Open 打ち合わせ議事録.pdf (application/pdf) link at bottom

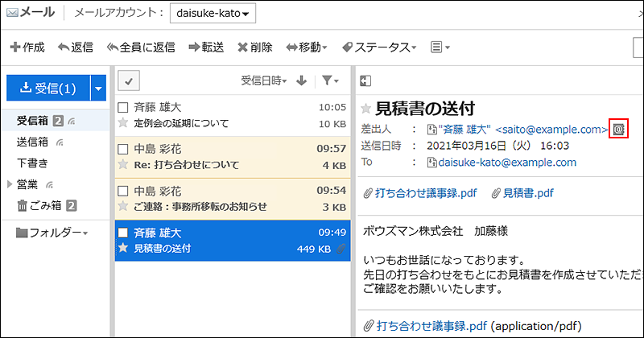431,326
